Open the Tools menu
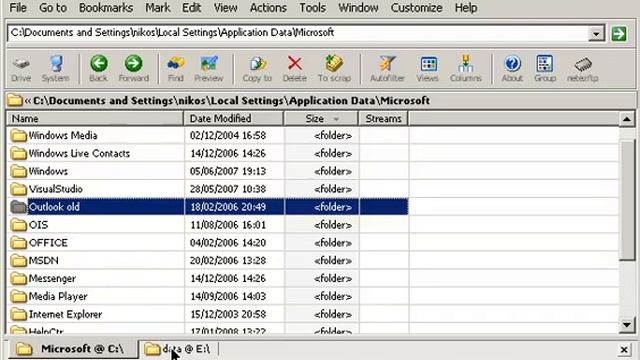 [312, 8]
